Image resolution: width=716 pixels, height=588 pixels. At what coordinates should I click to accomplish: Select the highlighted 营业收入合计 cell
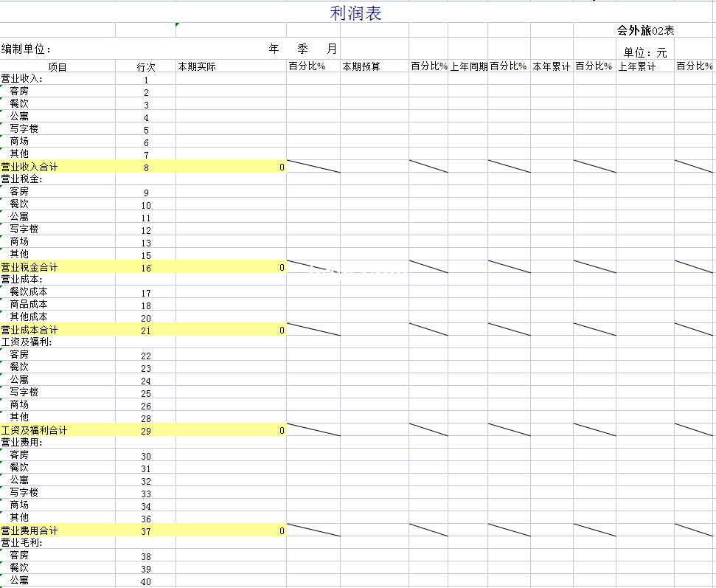pos(29,167)
